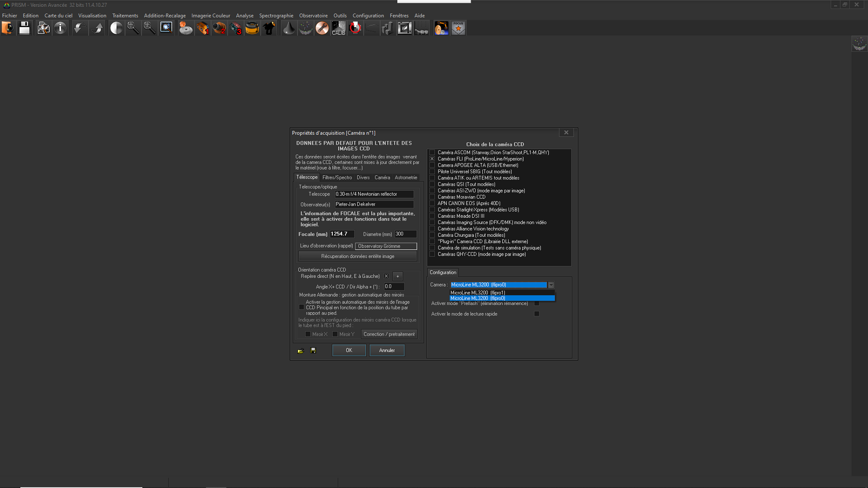The image size is (868, 488).
Task: Open the Lieu d'observation Observatory Grömme field
Action: 386,246
